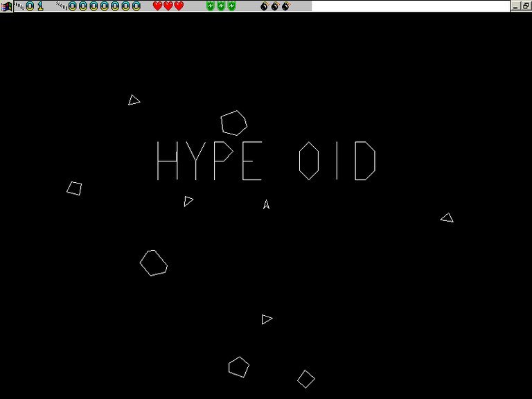Click the letter D in the title
This screenshot has height=399, width=532.
click(364, 161)
